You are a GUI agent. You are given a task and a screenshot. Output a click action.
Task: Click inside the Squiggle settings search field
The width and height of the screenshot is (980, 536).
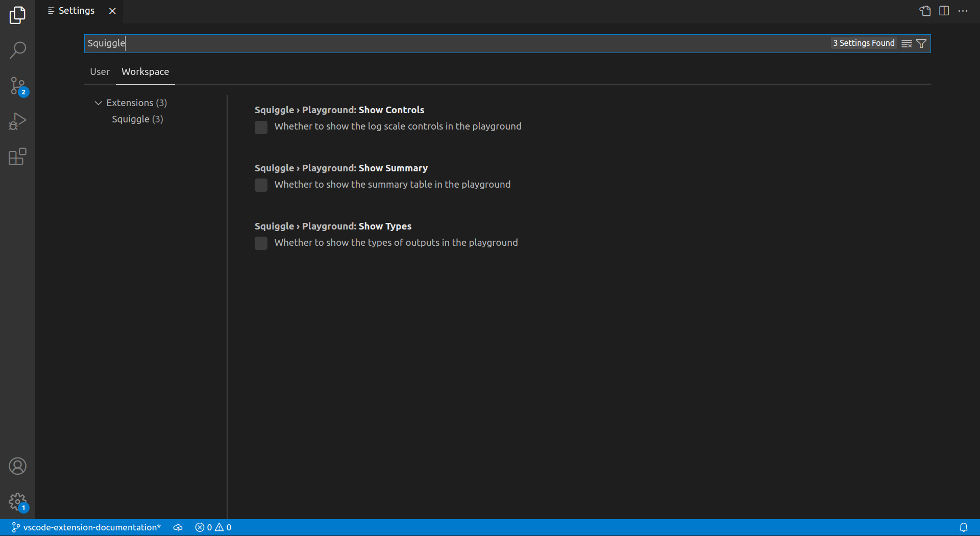(x=459, y=43)
